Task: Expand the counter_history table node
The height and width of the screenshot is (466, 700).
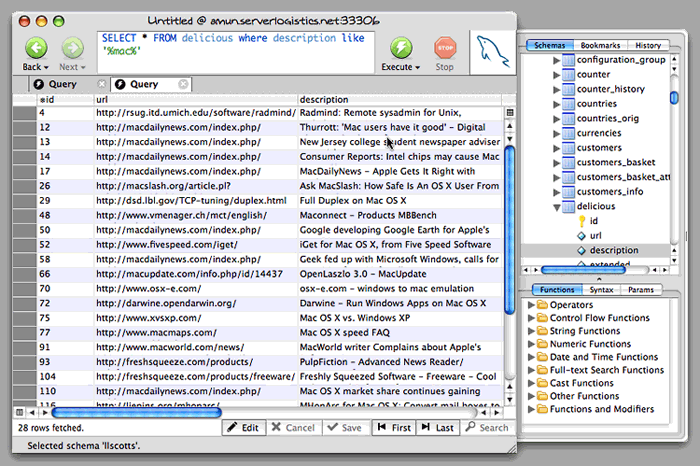Action: tap(556, 89)
